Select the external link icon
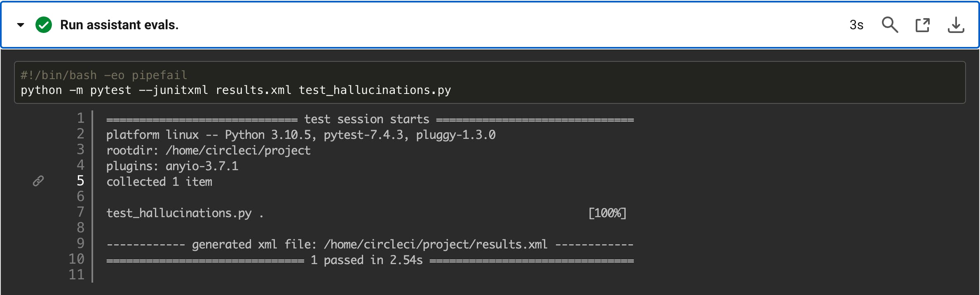The image size is (980, 295). click(x=923, y=25)
